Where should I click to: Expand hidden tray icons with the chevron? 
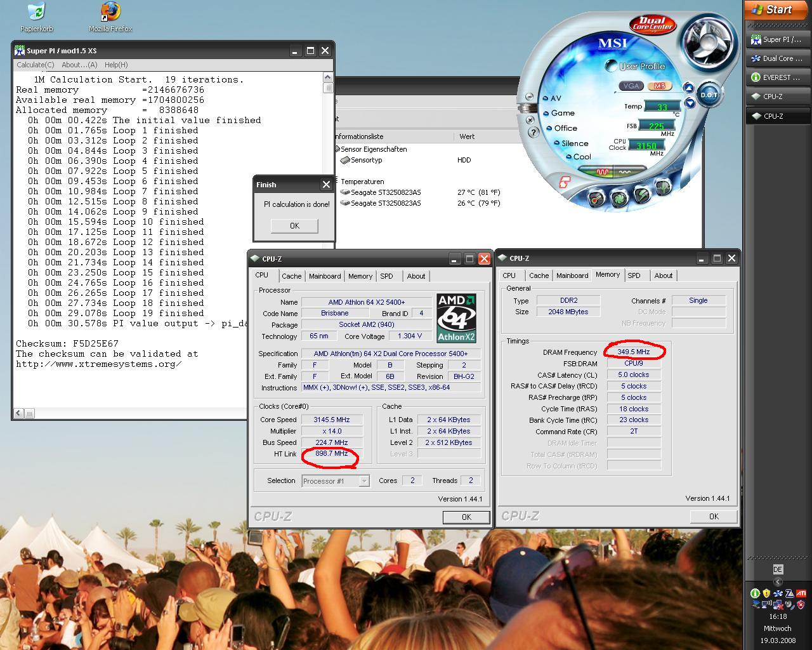[778, 581]
